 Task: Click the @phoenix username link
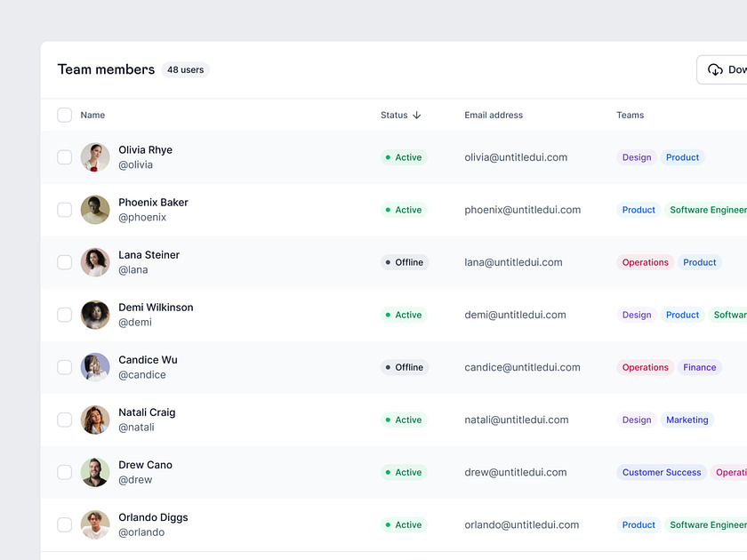tap(142, 216)
